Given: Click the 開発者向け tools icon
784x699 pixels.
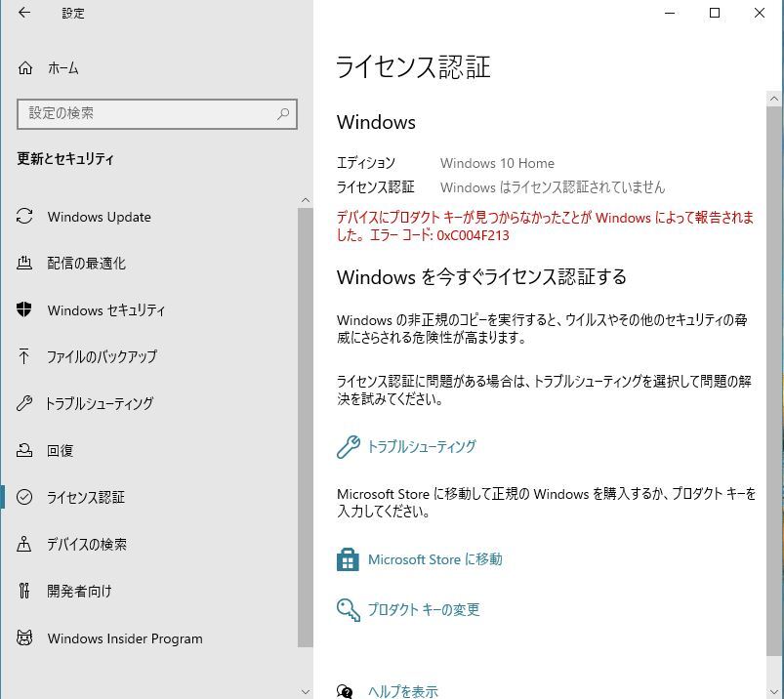Looking at the screenshot, I should [x=24, y=591].
